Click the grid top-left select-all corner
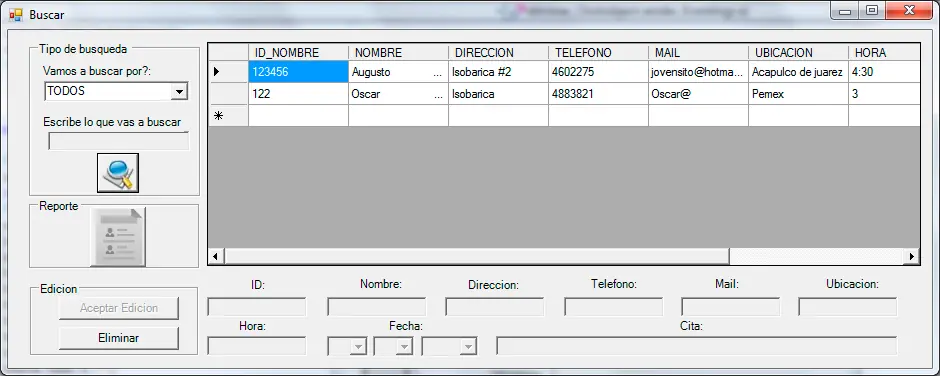Image resolution: width=940 pixels, height=376 pixels. point(228,53)
